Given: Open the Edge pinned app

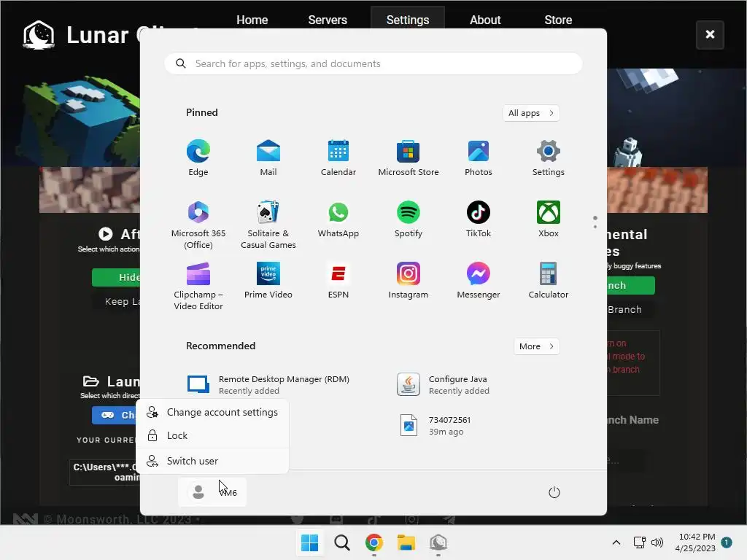Looking at the screenshot, I should pyautogui.click(x=198, y=158).
